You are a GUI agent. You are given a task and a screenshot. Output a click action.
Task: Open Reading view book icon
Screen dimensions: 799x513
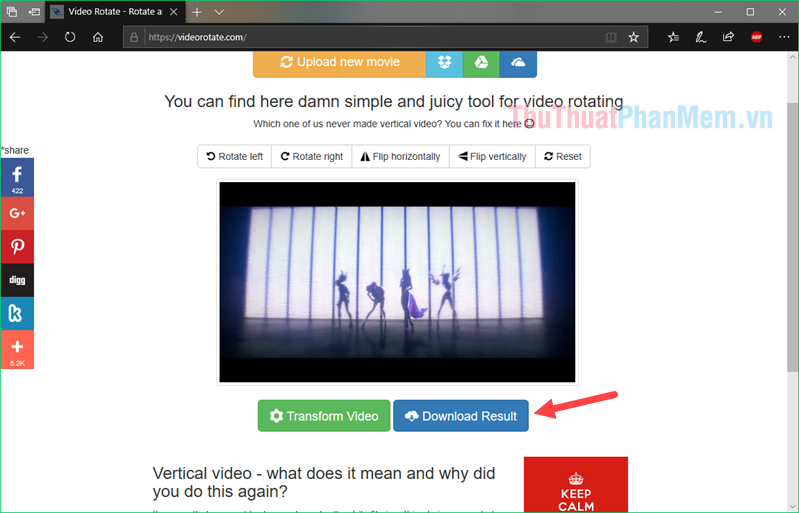point(610,37)
